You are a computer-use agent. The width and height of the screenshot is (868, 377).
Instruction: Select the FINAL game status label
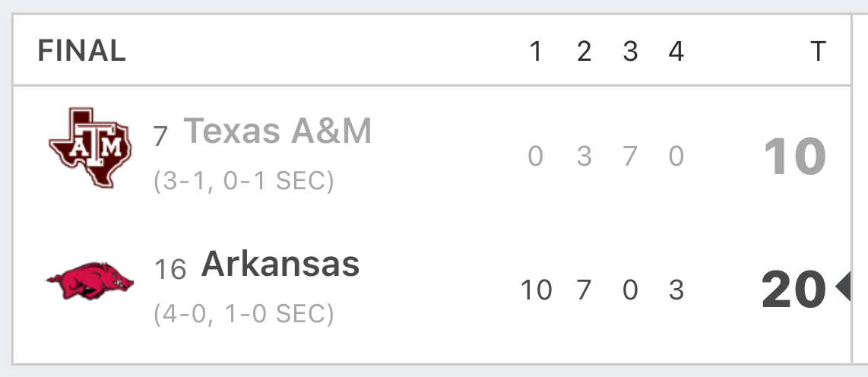(82, 51)
